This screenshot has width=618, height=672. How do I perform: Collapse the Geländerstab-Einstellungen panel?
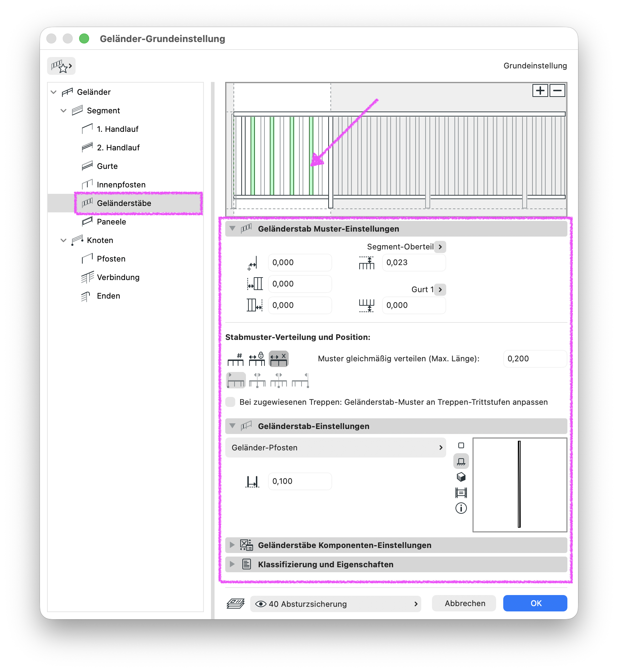coord(232,426)
